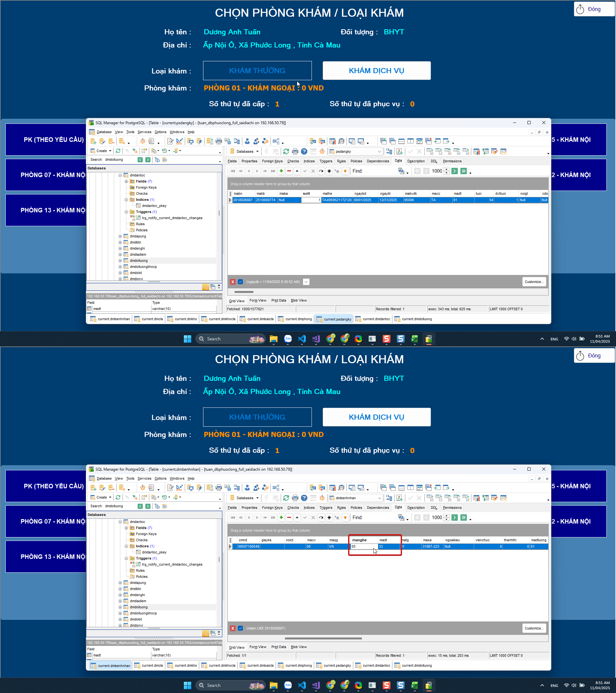
Task: Uncheck the mabn LIKE 2018026887 filter checkbox
Action: 240,628
